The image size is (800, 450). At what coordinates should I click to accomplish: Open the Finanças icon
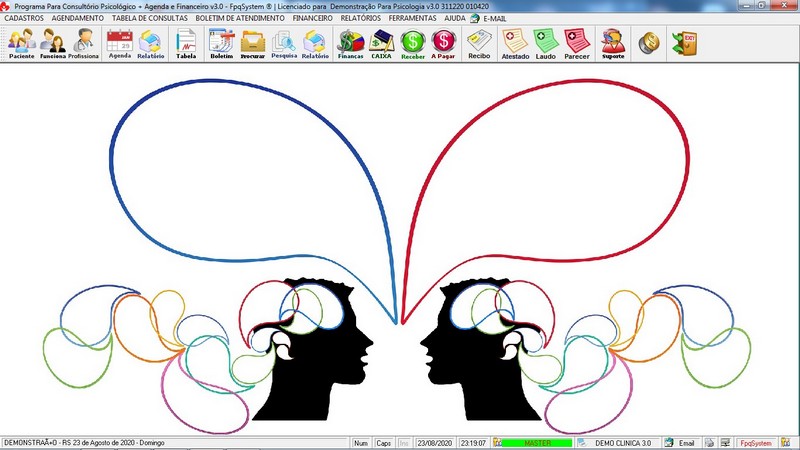351,44
